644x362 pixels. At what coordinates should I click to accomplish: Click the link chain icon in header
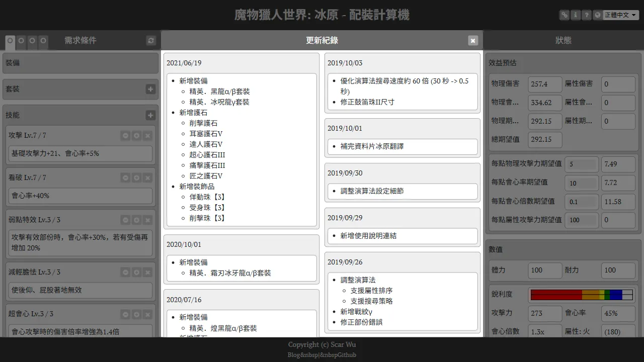[565, 15]
